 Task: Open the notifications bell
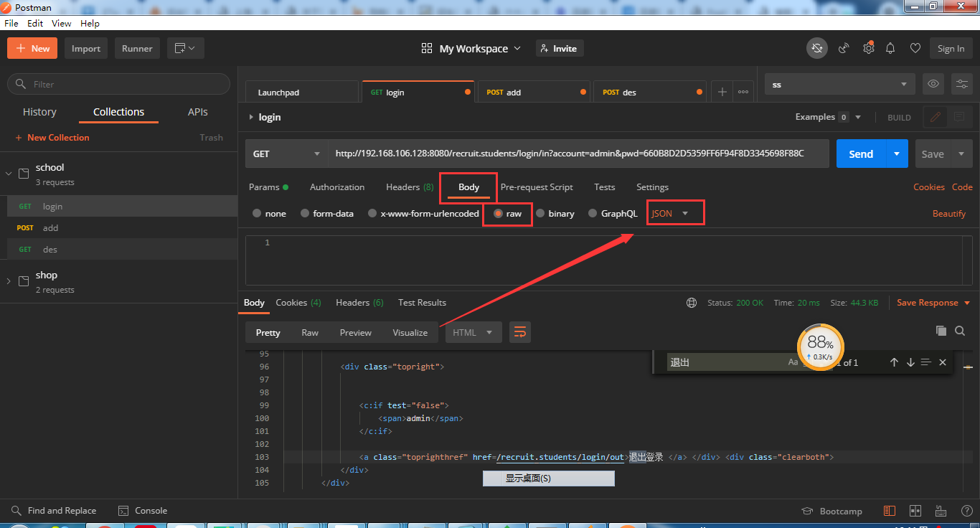pos(890,48)
